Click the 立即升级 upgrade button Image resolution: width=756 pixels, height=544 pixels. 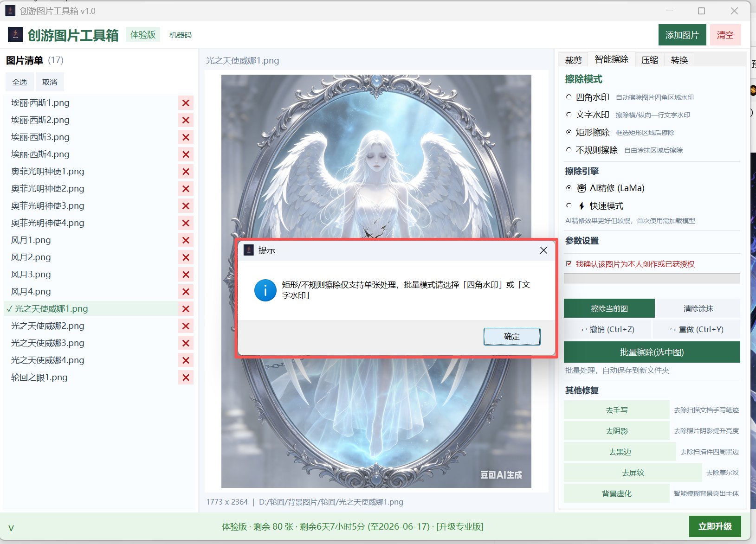point(715,526)
